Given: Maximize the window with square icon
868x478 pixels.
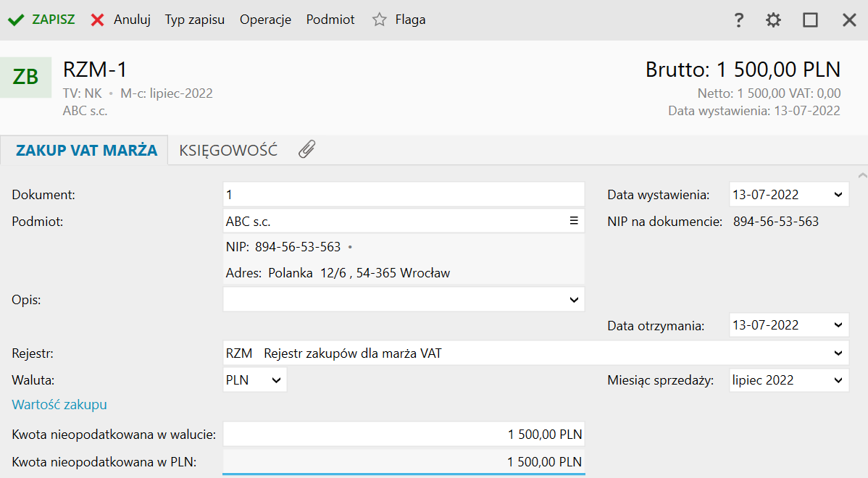Looking at the screenshot, I should pos(811,20).
